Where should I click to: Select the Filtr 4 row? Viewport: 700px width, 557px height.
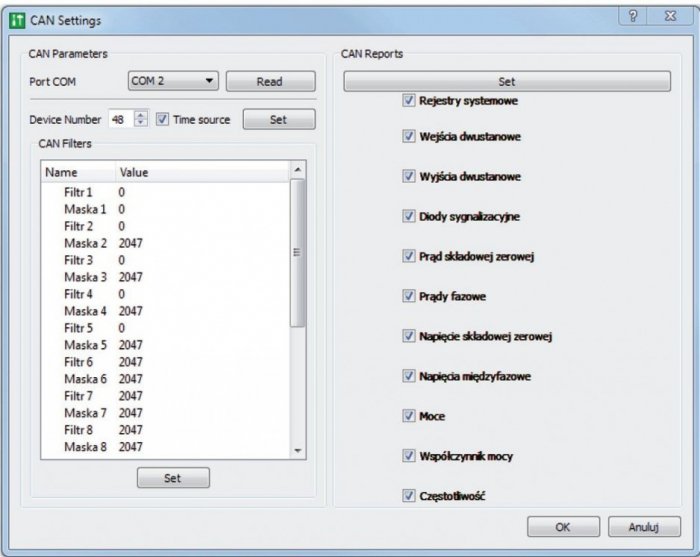(165, 294)
